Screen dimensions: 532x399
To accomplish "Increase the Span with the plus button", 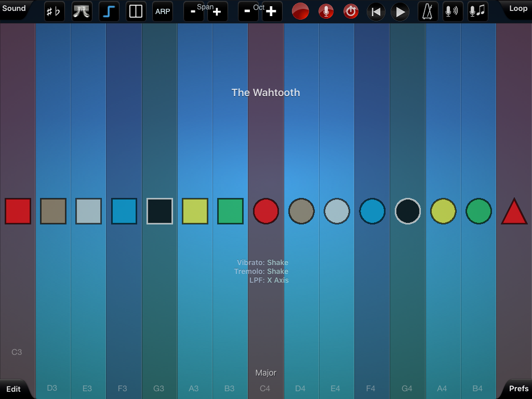I will pos(217,12).
